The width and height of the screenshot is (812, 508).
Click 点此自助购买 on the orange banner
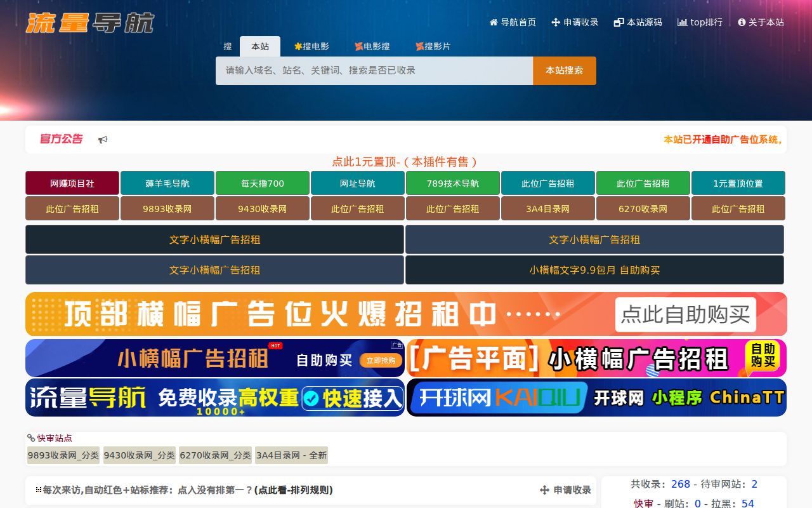coord(686,314)
